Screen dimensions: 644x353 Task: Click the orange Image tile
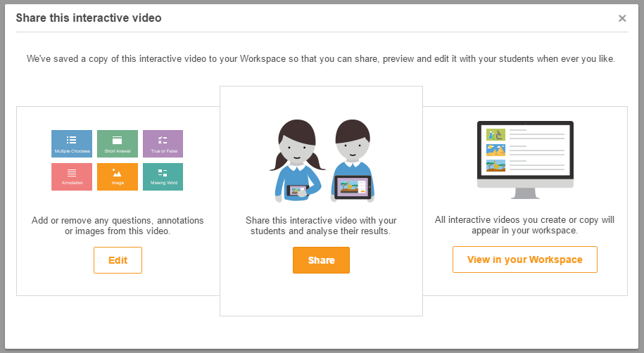coord(118,176)
